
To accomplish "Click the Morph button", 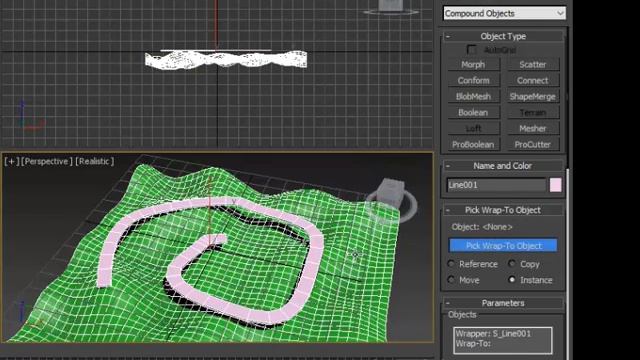I will 473,64.
